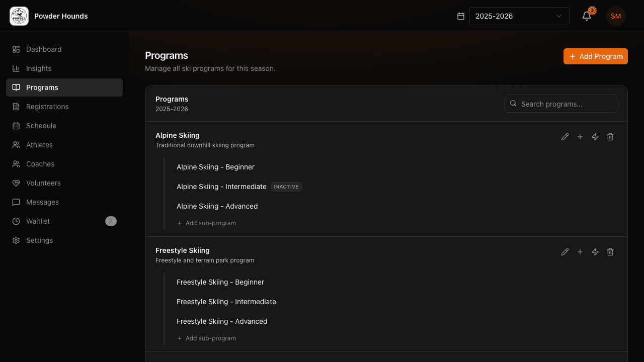Click plus icon in Freestyle Skiing header row
The height and width of the screenshot is (362, 644).
point(580,252)
